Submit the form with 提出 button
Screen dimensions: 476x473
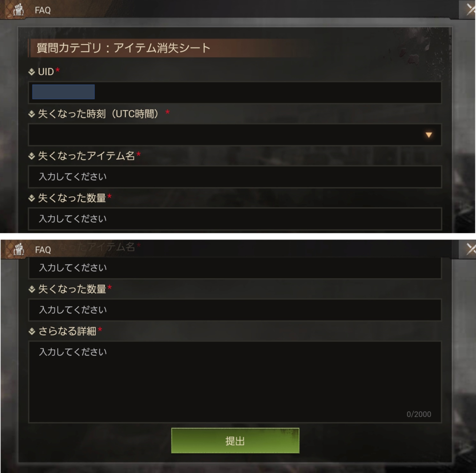click(x=235, y=440)
